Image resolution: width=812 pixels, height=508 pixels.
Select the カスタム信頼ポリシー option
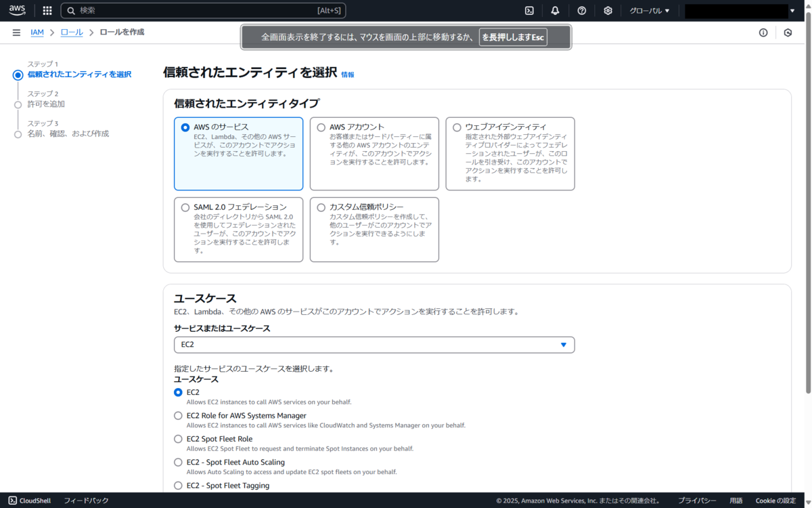(374, 230)
